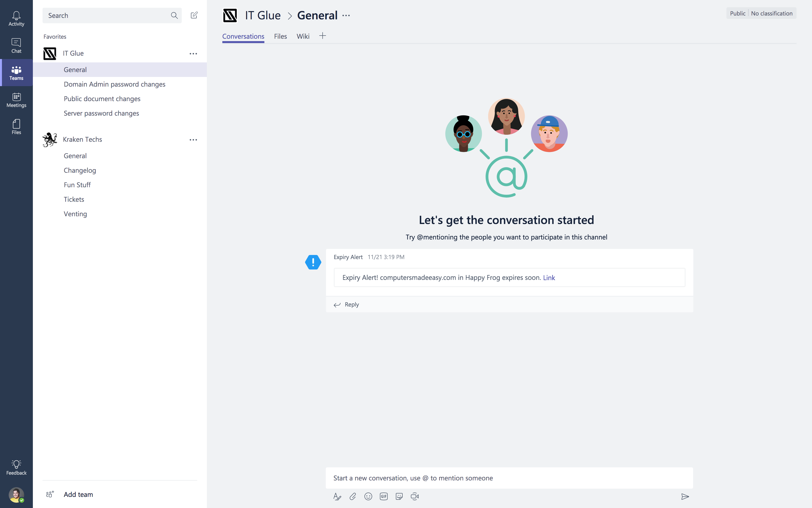
Task: Click the new conversation message box
Action: click(x=509, y=478)
